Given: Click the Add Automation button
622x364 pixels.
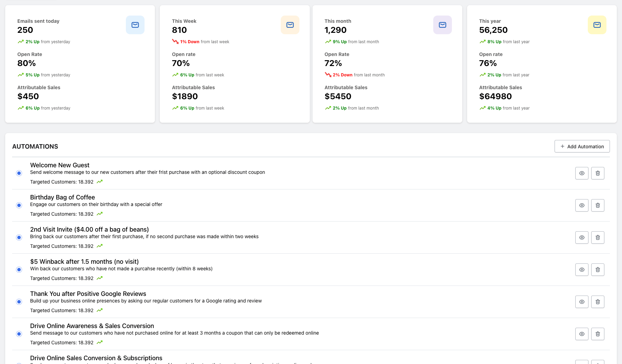Looking at the screenshot, I should (x=582, y=146).
